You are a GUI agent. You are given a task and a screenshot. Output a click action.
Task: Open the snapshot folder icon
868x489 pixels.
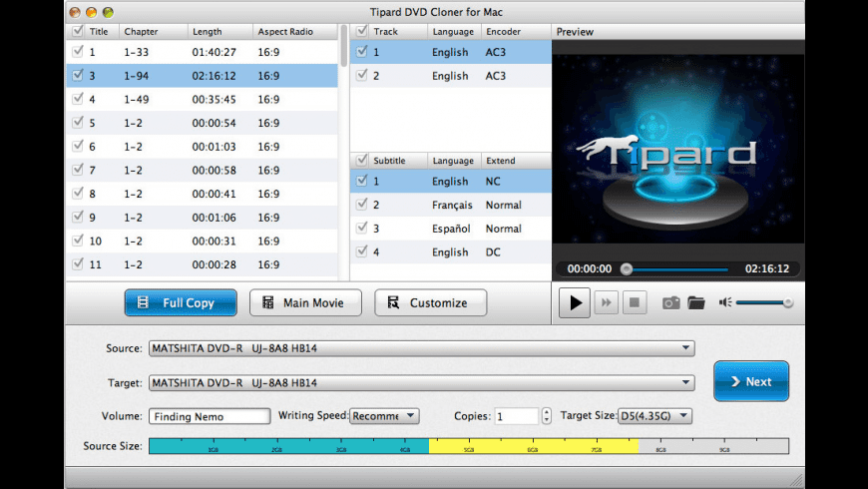[695, 302]
